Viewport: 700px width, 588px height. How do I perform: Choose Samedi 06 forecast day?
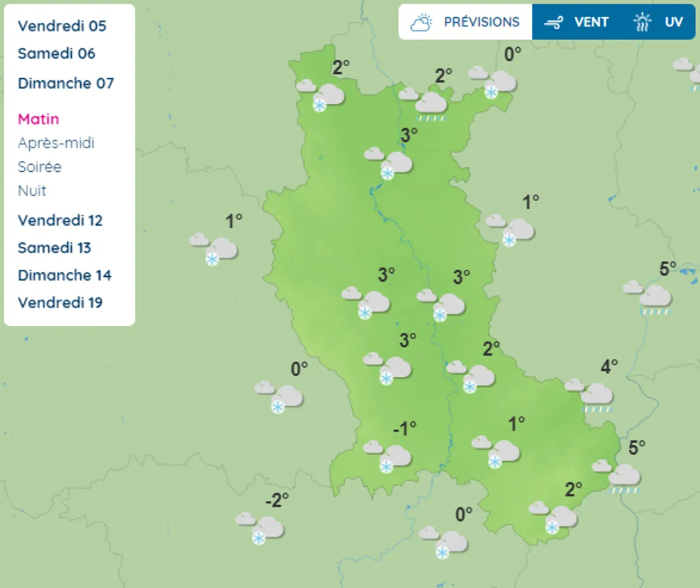coord(56,53)
